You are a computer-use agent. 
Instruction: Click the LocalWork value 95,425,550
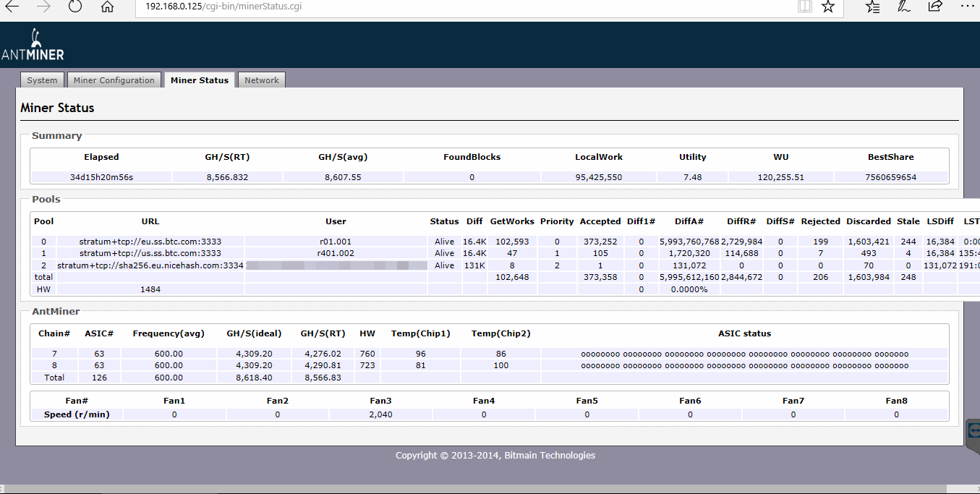599,177
